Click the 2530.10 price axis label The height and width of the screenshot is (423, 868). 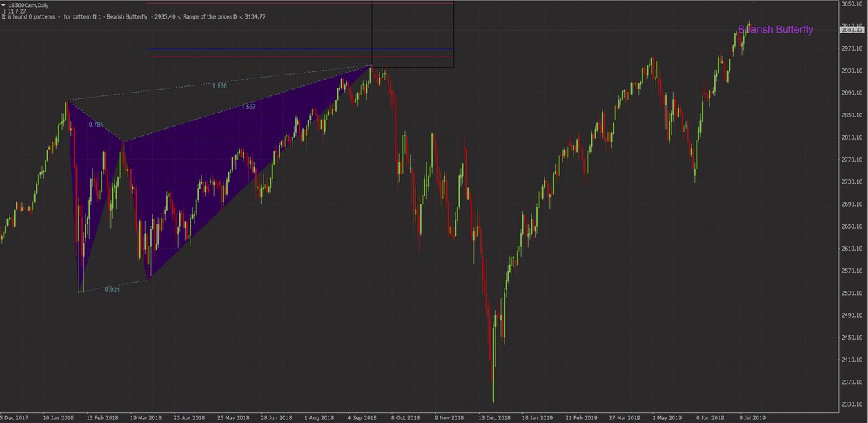click(x=852, y=293)
